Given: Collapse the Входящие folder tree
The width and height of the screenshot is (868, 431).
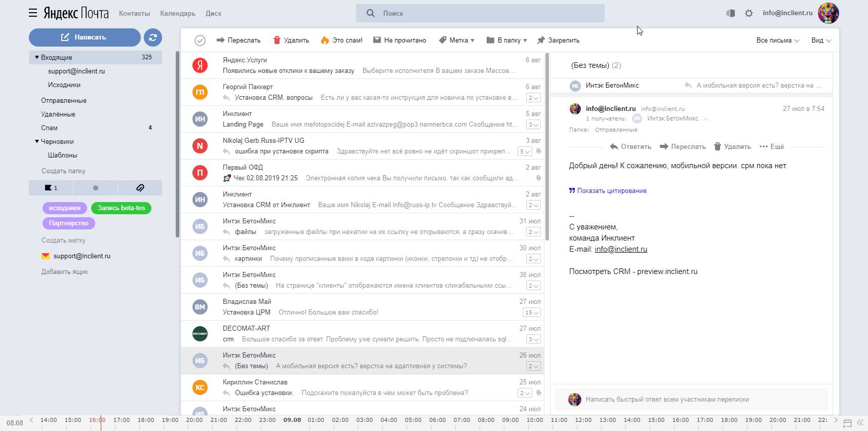Looking at the screenshot, I should click(x=36, y=57).
